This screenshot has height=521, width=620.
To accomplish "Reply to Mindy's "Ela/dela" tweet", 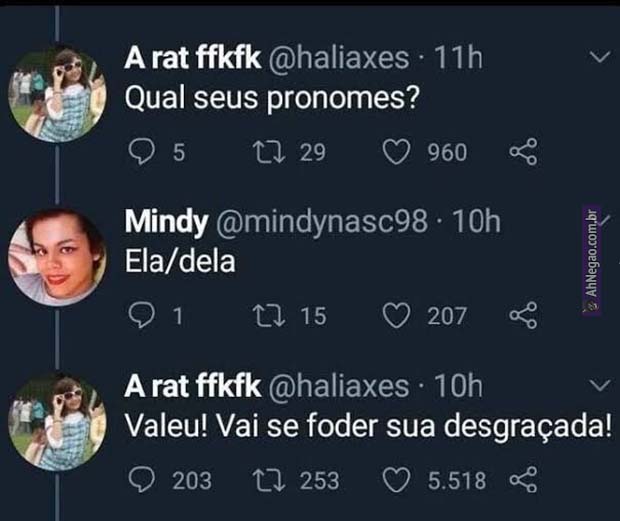I will 142,316.
